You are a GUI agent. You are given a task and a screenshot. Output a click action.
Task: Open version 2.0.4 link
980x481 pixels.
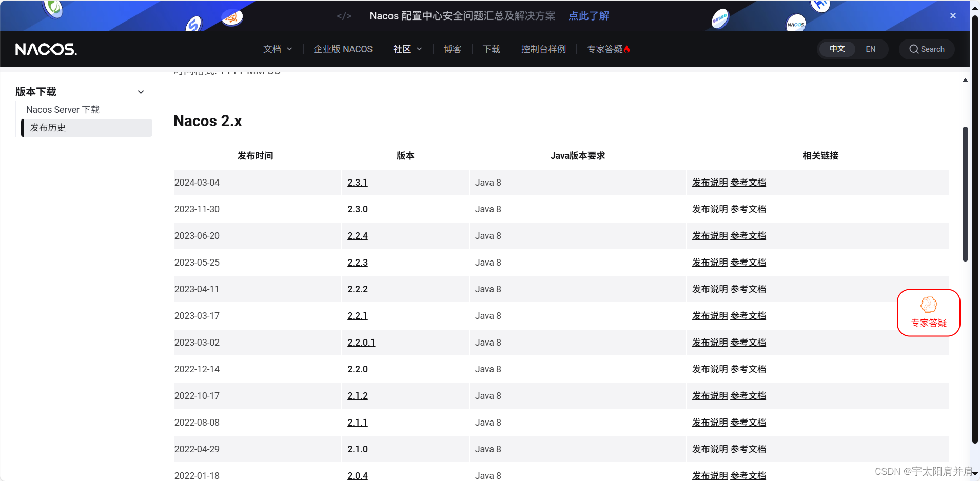(357, 476)
